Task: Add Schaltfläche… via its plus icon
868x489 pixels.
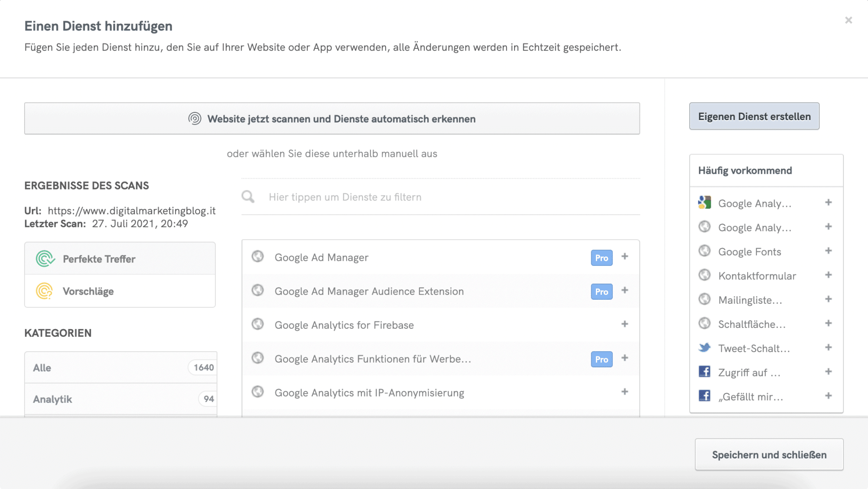Action: [x=829, y=324]
